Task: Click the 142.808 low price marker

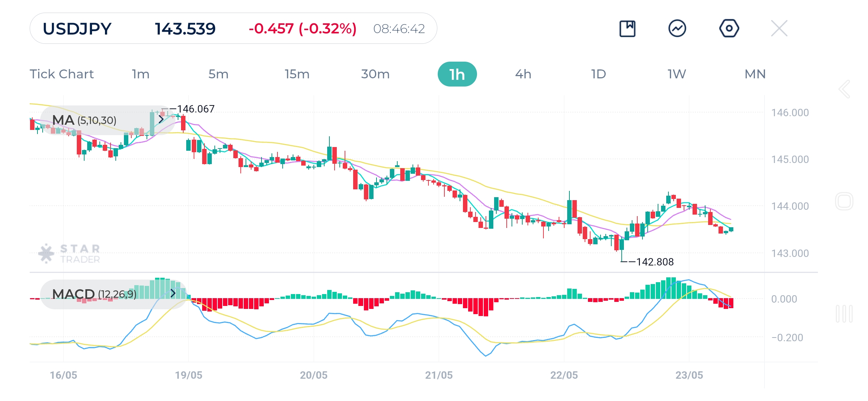Action: pyautogui.click(x=655, y=262)
